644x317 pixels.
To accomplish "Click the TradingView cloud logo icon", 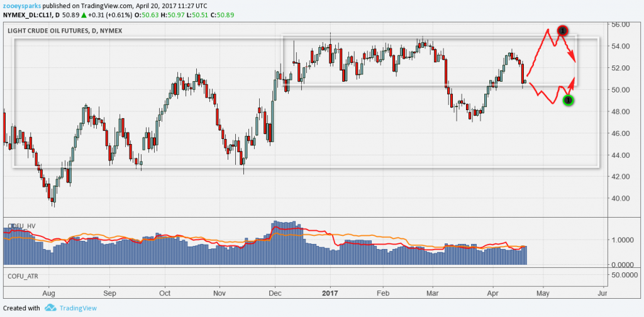I will point(51,308).
